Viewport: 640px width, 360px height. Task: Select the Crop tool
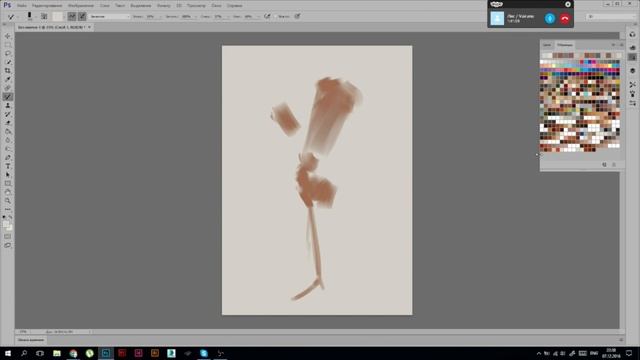tap(8, 71)
